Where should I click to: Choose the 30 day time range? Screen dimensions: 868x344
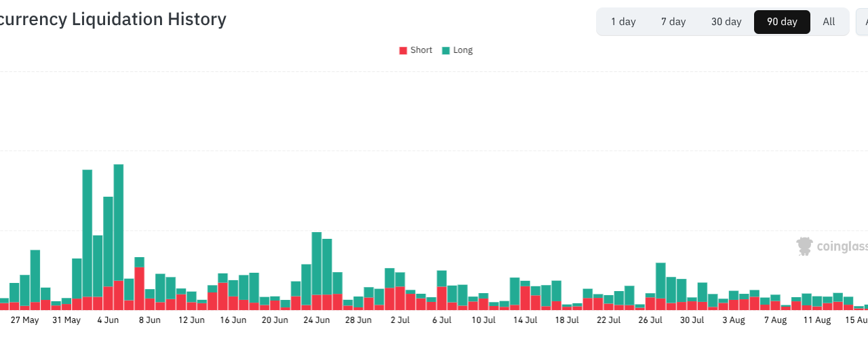[726, 22]
